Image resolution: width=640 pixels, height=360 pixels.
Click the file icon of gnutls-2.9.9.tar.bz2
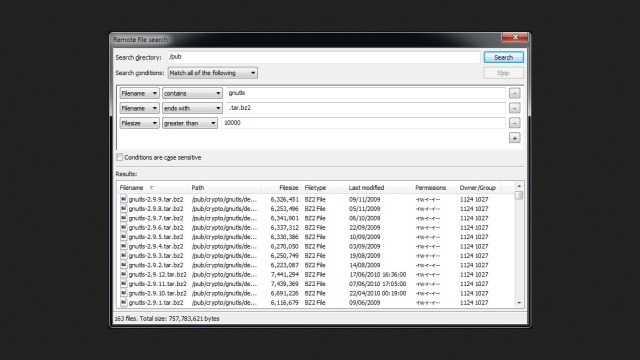(x=123, y=199)
